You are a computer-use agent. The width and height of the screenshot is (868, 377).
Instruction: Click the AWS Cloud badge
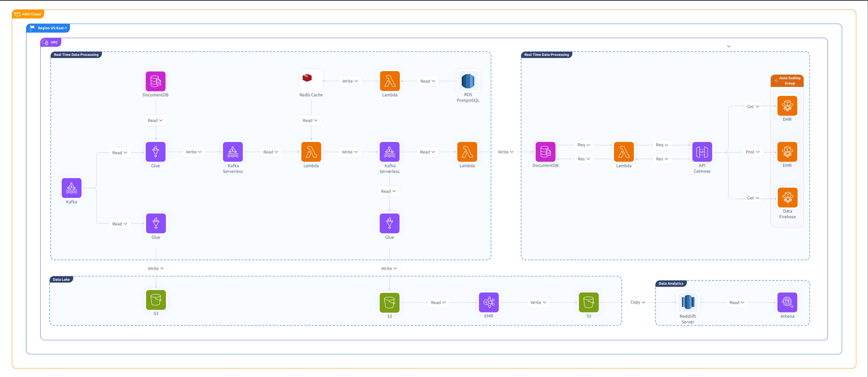point(28,14)
